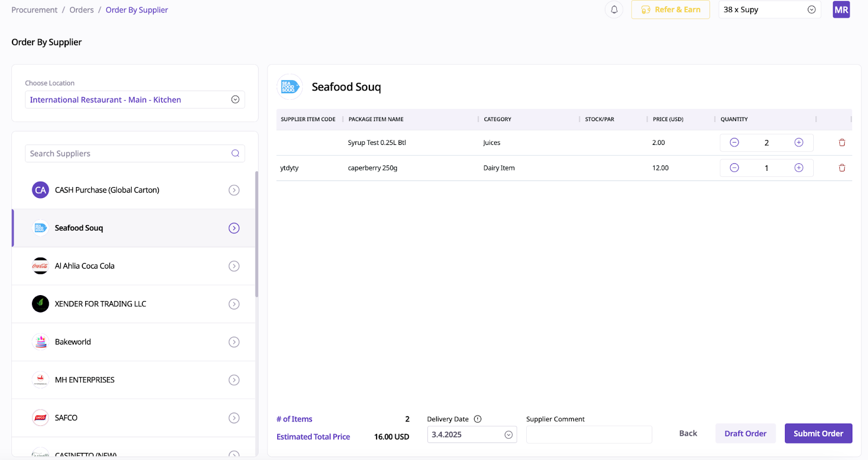The height and width of the screenshot is (460, 868).
Task: Go to Orders breadcrumb
Action: tap(81, 10)
